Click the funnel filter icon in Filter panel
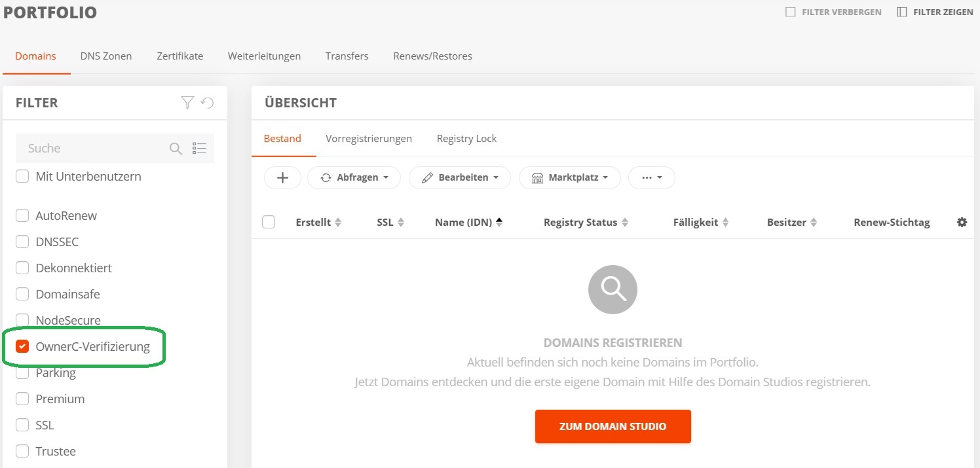 [x=187, y=103]
